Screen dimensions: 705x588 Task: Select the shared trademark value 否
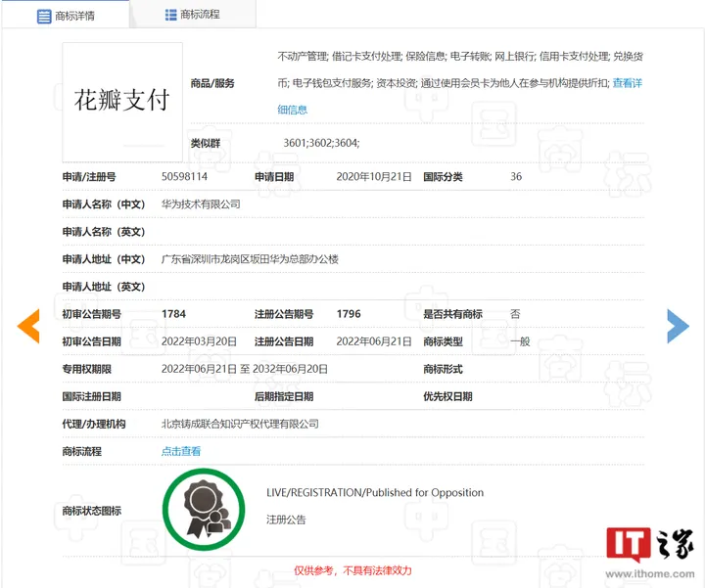[x=515, y=314]
